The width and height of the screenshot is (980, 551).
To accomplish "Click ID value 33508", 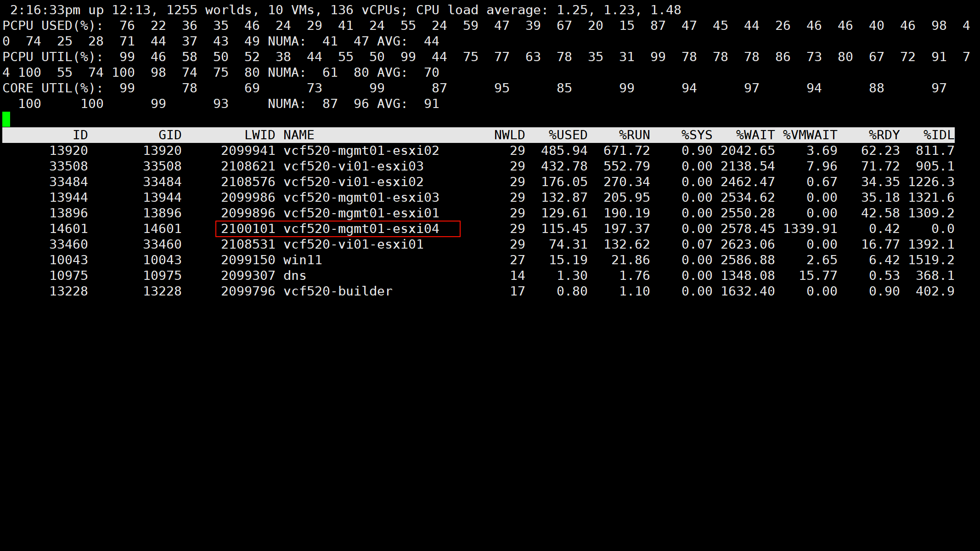I will point(68,166).
